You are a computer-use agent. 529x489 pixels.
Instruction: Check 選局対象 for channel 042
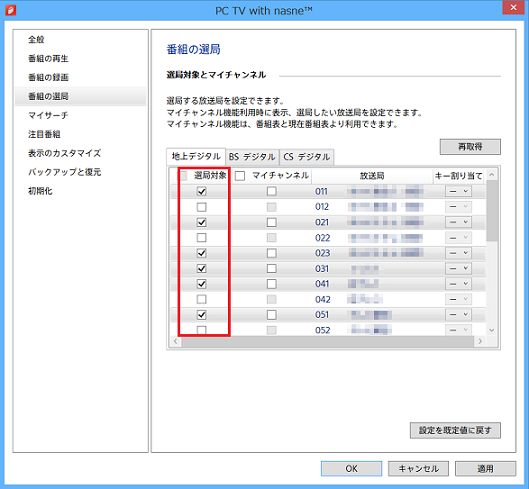(201, 299)
